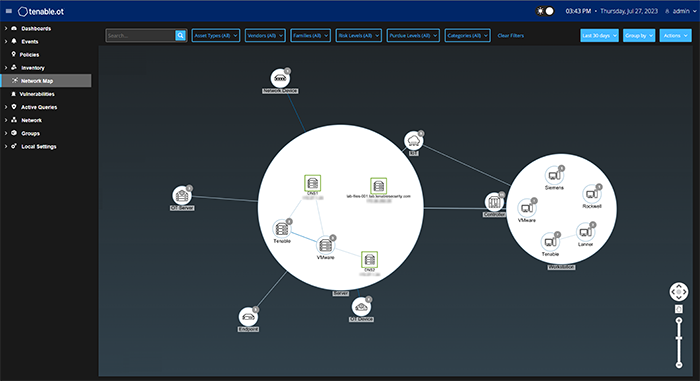Click the Clear Filters link

coord(511,35)
